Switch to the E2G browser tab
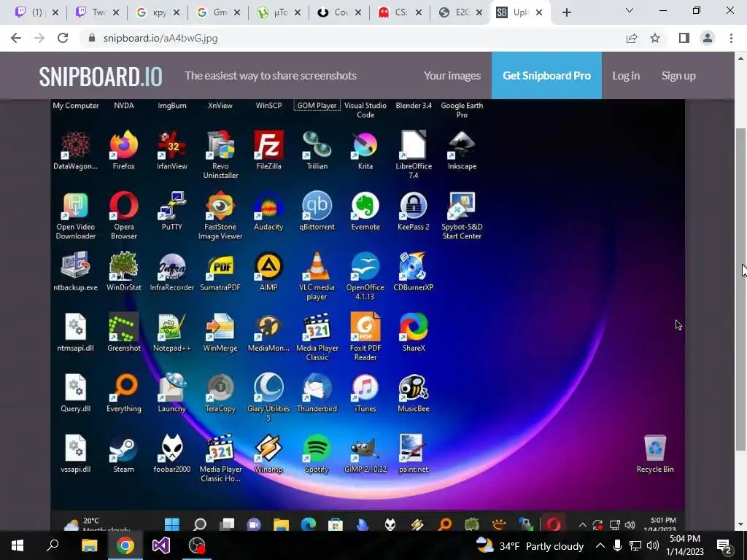747x560 pixels. click(x=460, y=12)
